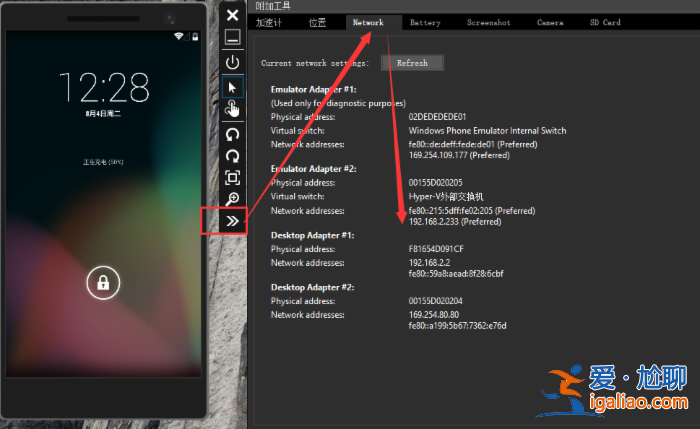
Task: Open the SD Card tab
Action: (605, 22)
